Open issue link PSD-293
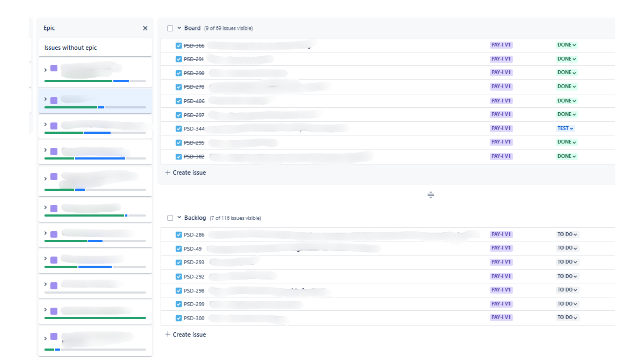This screenshot has height=362, width=644. tap(194, 262)
